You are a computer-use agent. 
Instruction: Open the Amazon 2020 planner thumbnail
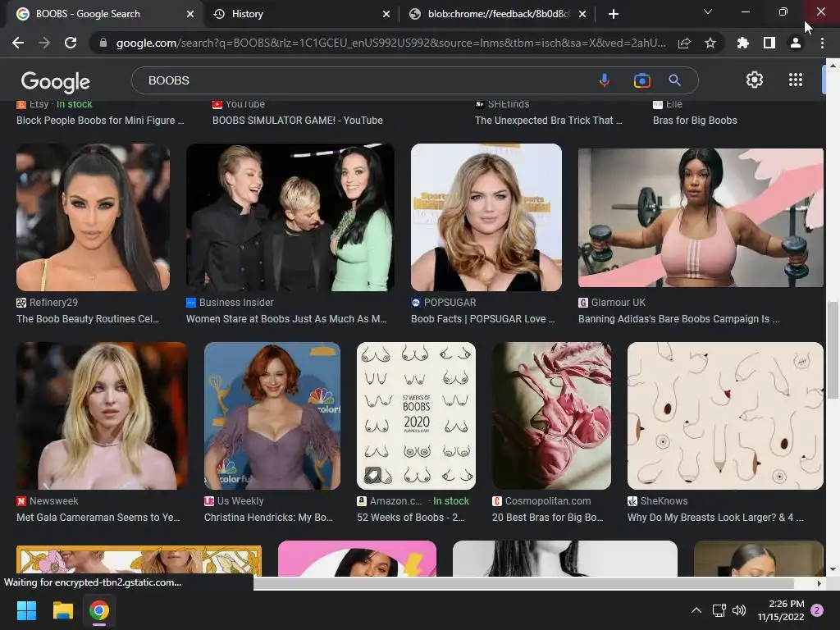click(416, 416)
